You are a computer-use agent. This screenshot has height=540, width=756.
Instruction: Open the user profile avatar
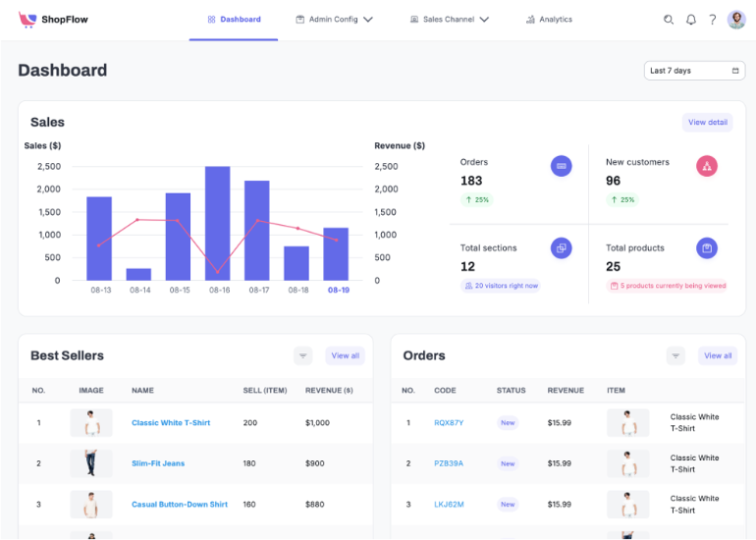point(736,20)
